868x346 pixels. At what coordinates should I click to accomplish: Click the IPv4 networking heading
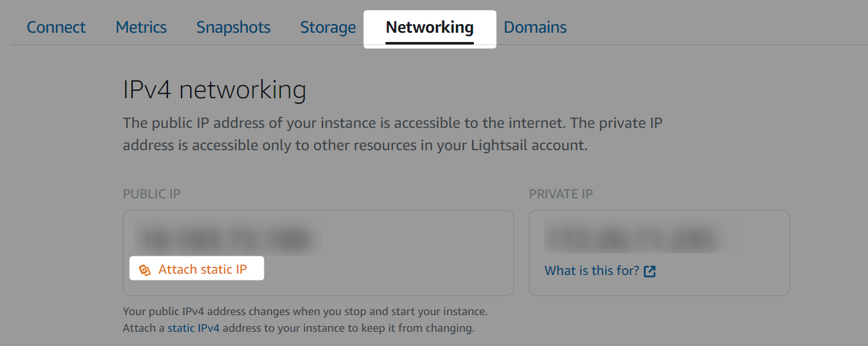coord(214,91)
